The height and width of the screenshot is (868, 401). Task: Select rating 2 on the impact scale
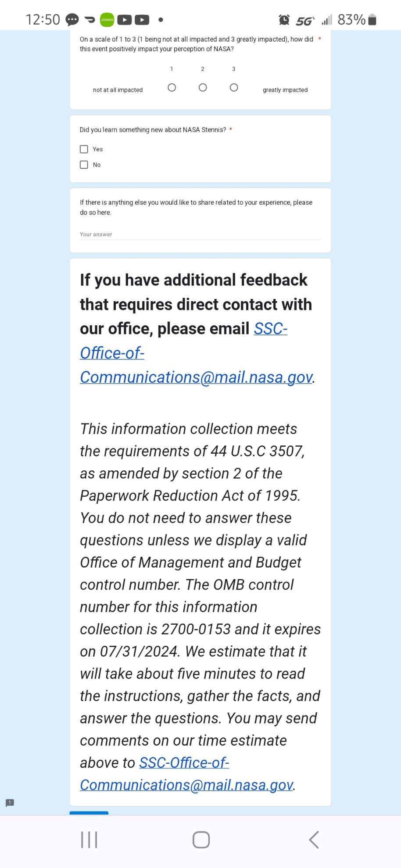point(203,88)
